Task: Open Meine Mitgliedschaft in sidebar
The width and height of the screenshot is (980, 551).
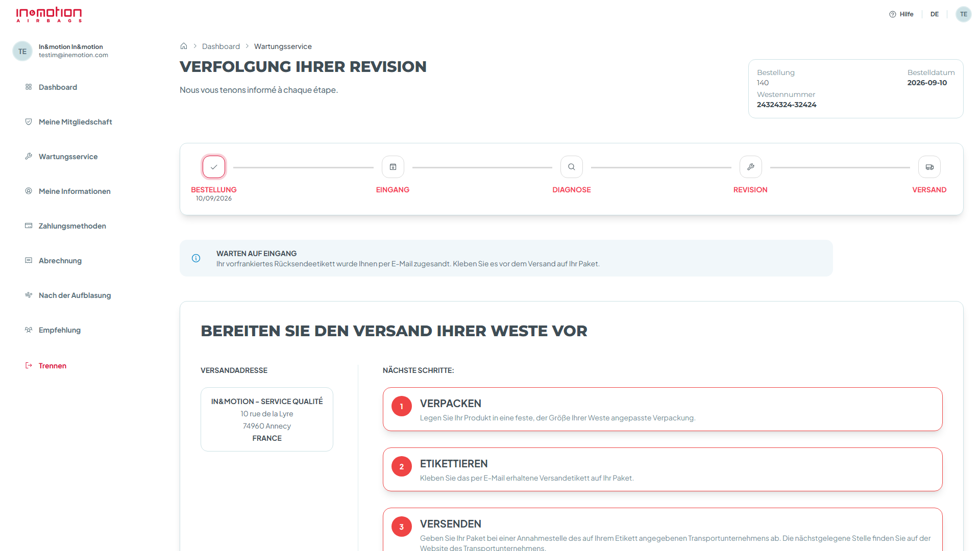Action: point(75,122)
